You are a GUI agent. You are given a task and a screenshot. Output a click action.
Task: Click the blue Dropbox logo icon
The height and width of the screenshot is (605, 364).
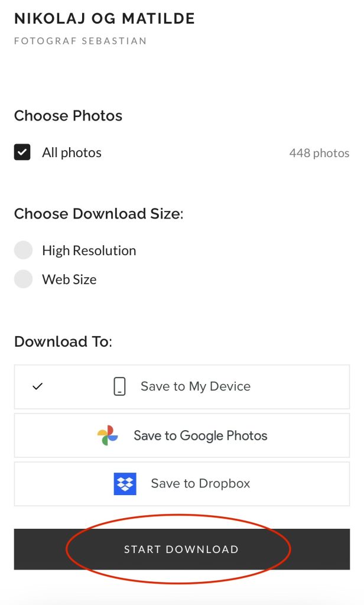[x=125, y=484]
